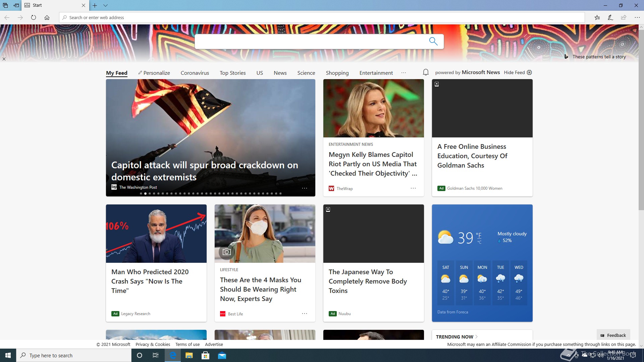
Task: Switch to the Coronavirus tab
Action: [195, 73]
